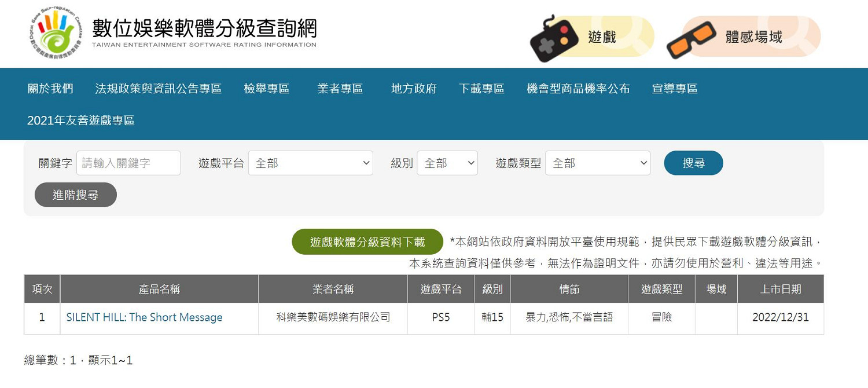Open the 遊戲平台 dropdown
The height and width of the screenshot is (388, 868).
[311, 163]
